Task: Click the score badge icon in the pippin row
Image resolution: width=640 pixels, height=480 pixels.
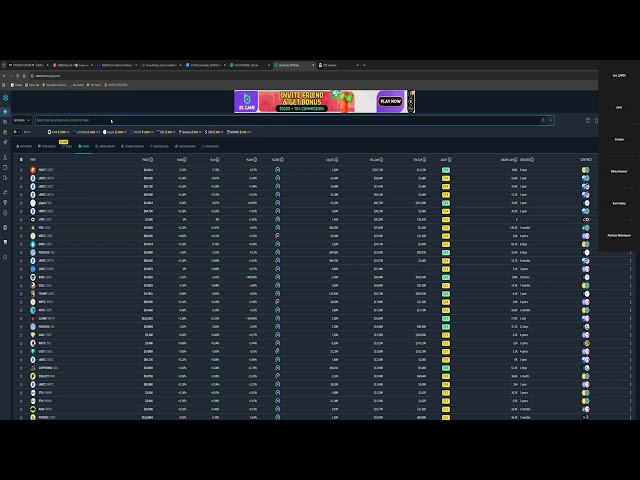Action: click(278, 203)
